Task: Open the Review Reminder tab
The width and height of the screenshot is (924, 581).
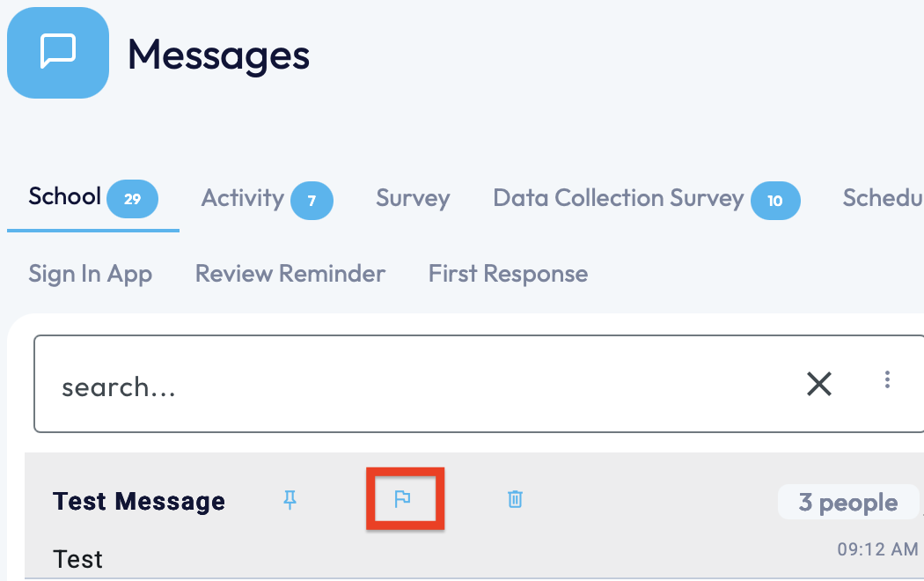Action: [290, 274]
